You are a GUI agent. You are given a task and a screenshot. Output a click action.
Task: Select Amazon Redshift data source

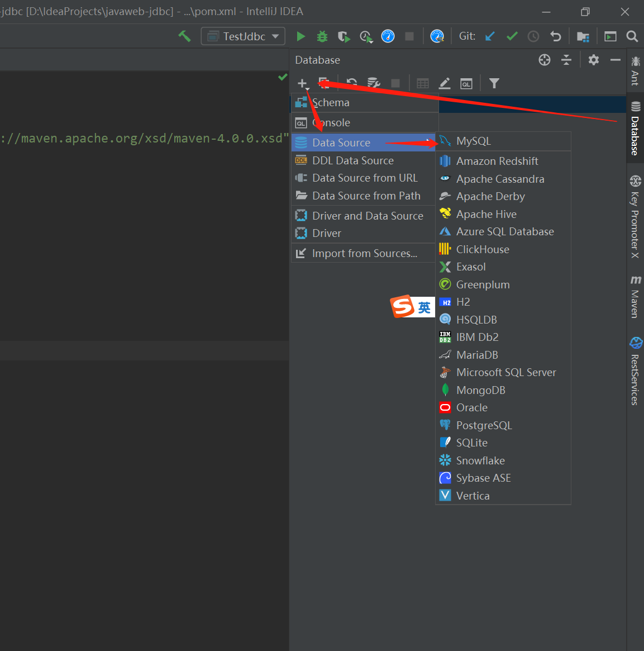(503, 161)
